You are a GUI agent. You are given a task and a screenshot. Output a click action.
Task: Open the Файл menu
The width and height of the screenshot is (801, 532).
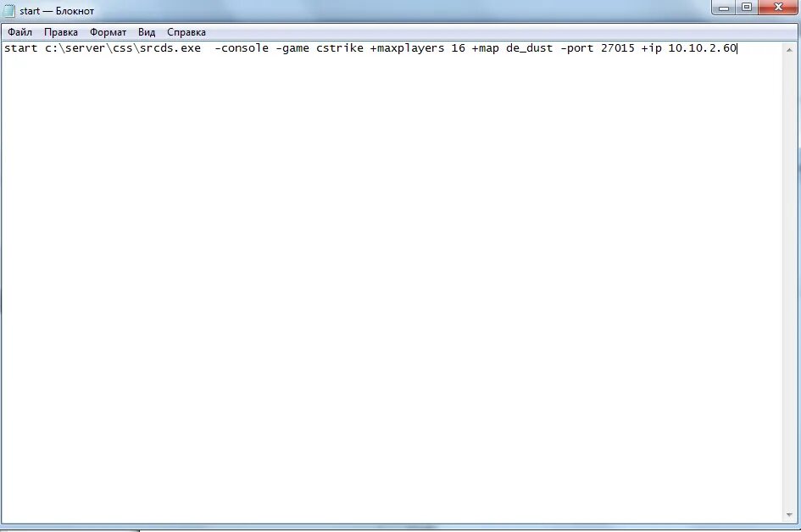19,31
